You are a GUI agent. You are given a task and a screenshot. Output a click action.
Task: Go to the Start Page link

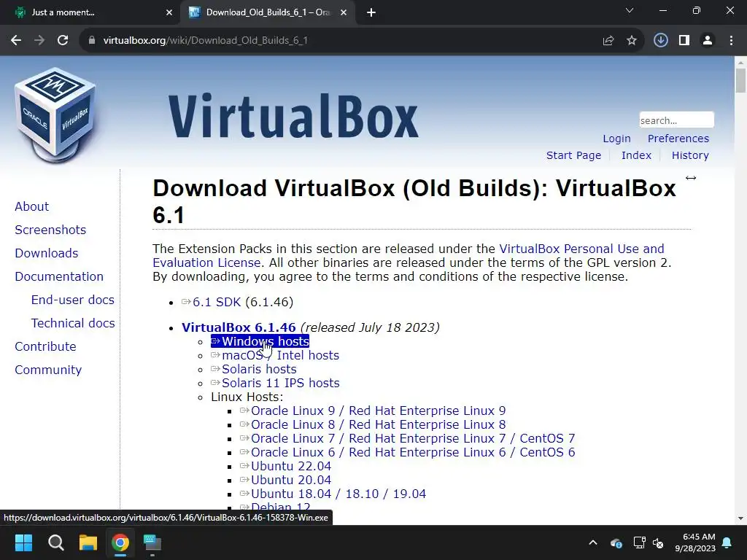coord(573,155)
